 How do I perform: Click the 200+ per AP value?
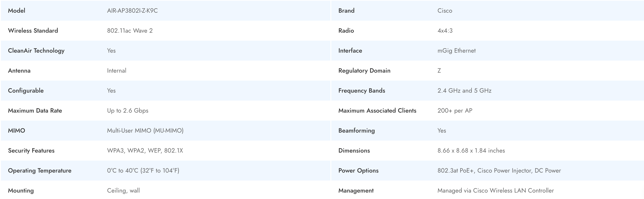pos(455,111)
